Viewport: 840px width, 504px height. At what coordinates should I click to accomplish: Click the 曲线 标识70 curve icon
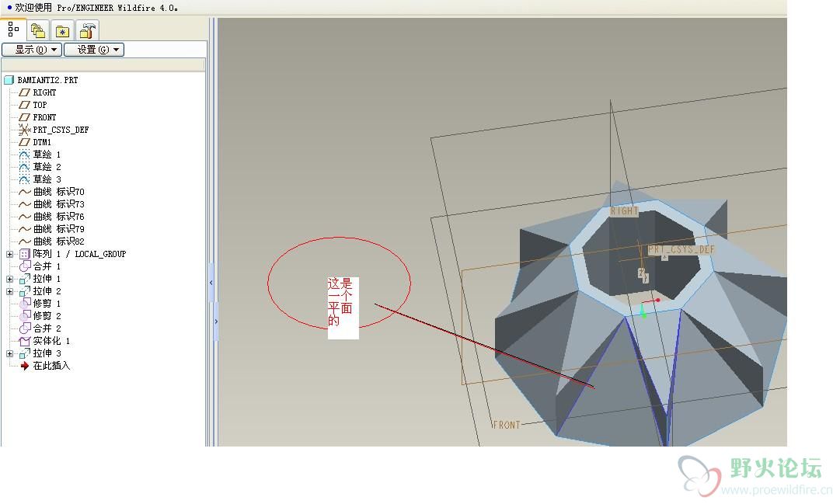coord(25,192)
